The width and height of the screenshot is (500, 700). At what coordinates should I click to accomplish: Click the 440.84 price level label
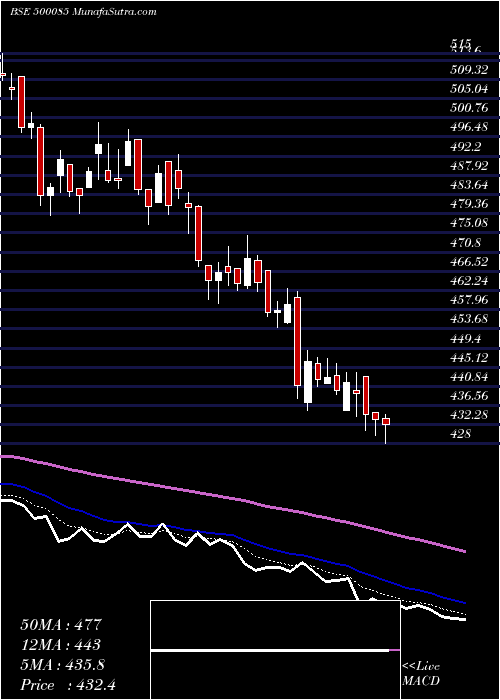(469, 376)
